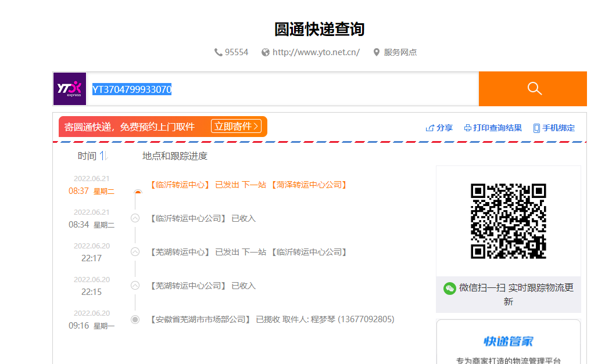Click the orange latest-status marker at 08:37
Viewport: 605px width, 364px height.
click(x=138, y=192)
